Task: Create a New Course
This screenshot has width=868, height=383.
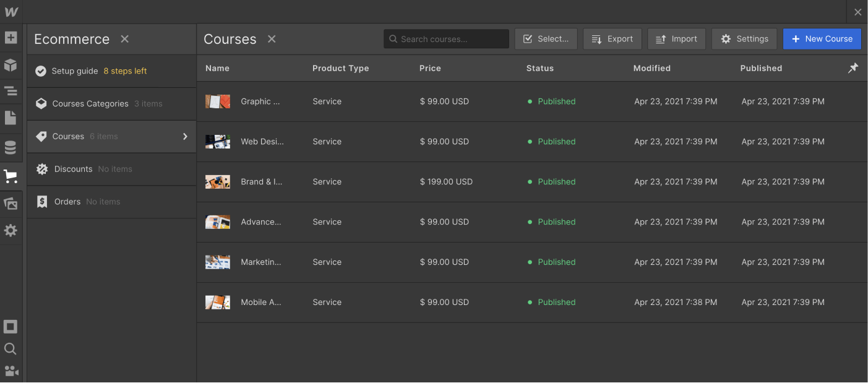Action: click(x=822, y=39)
